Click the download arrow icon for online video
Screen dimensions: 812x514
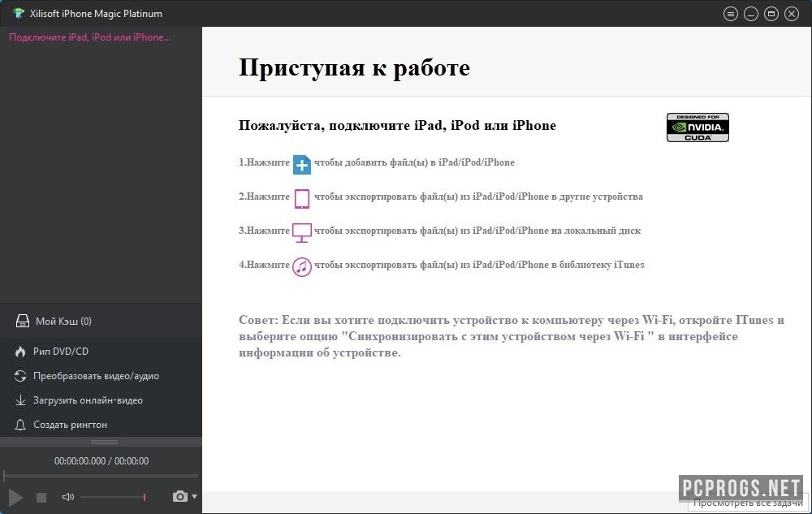[x=19, y=400]
